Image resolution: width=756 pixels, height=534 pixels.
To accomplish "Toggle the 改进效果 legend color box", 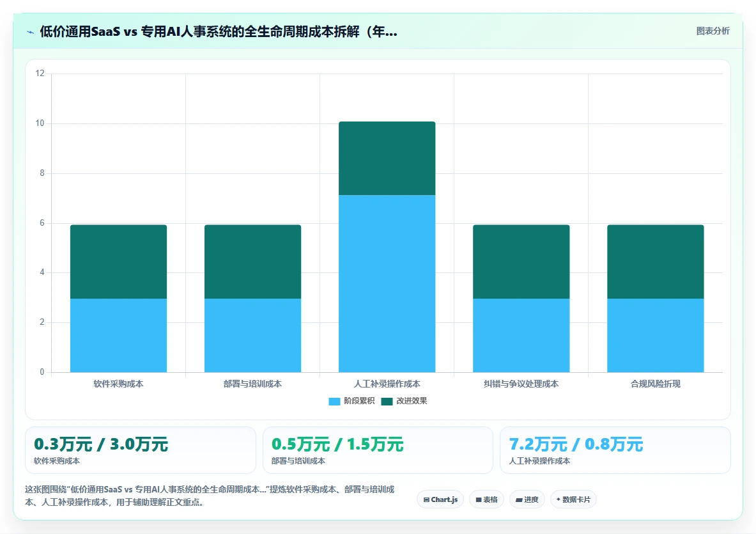I will pyautogui.click(x=387, y=402).
